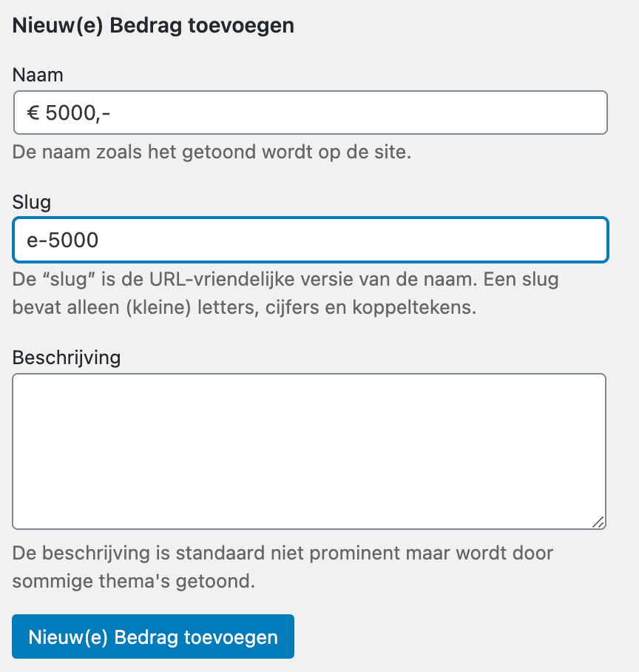This screenshot has width=639, height=672.
Task: Click the Nieuw(e) Bedrag toevoegen button
Action: pyautogui.click(x=153, y=636)
